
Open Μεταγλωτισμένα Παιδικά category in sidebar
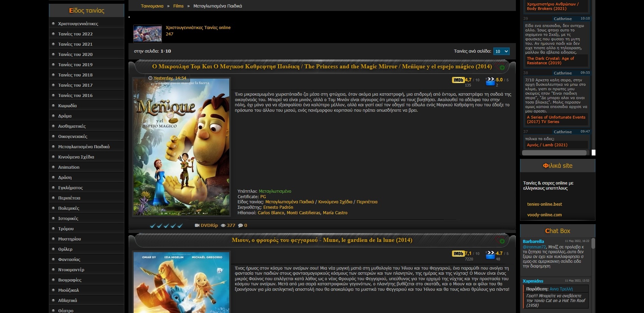(x=84, y=147)
